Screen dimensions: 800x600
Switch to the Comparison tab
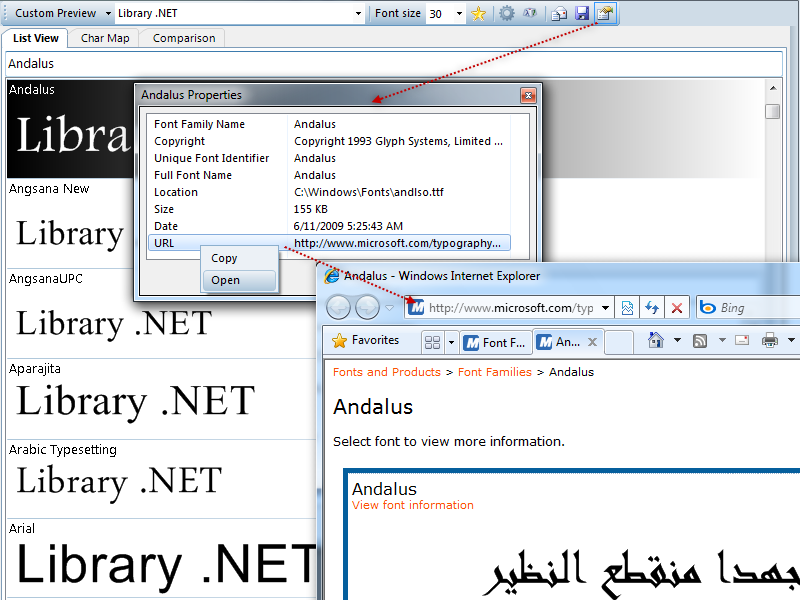pyautogui.click(x=184, y=38)
